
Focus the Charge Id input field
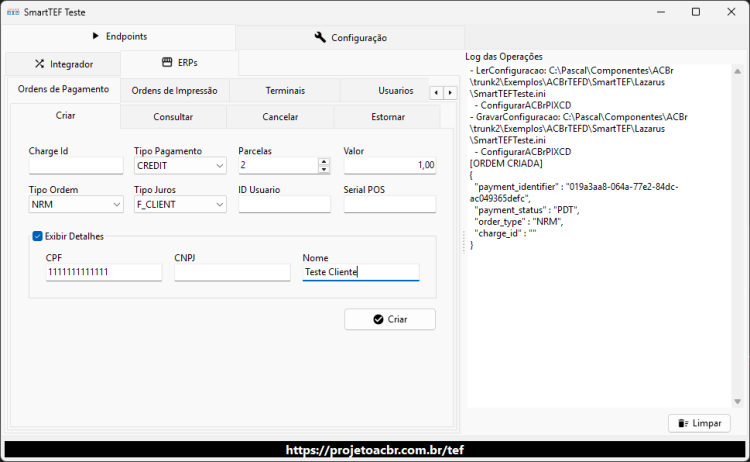tap(76, 165)
